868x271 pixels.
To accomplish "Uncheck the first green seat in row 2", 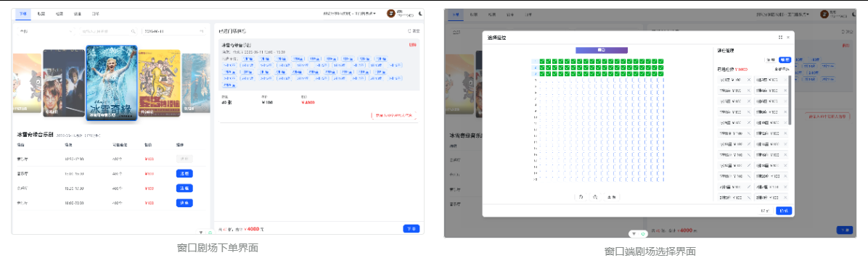I will tap(543, 67).
